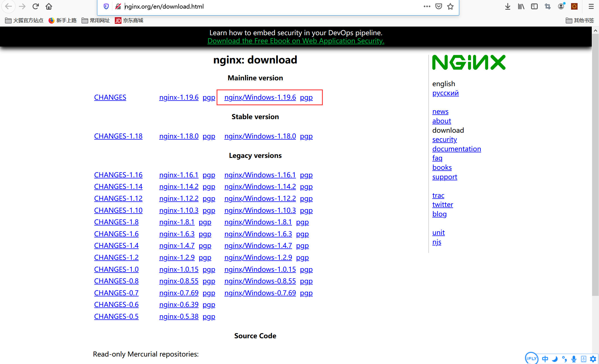Open the IME settings gear
Viewport: 599px width, 364px height.
pos(593,359)
